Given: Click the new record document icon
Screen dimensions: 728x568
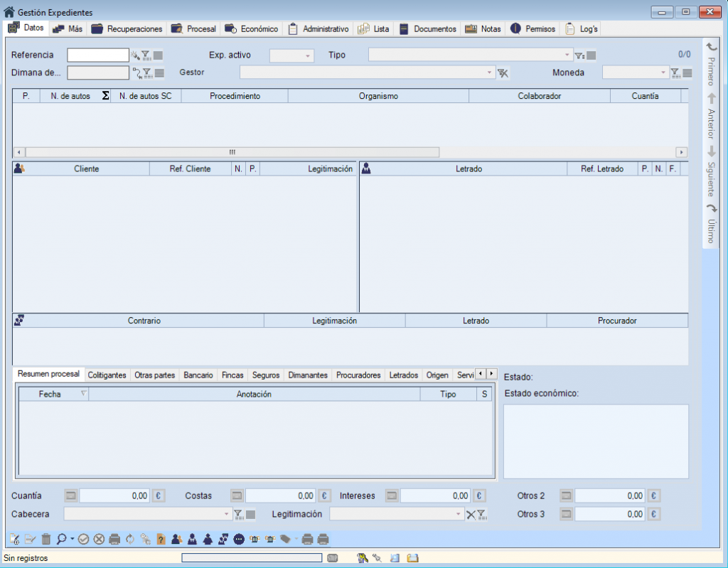Looking at the screenshot, I should 15,539.
